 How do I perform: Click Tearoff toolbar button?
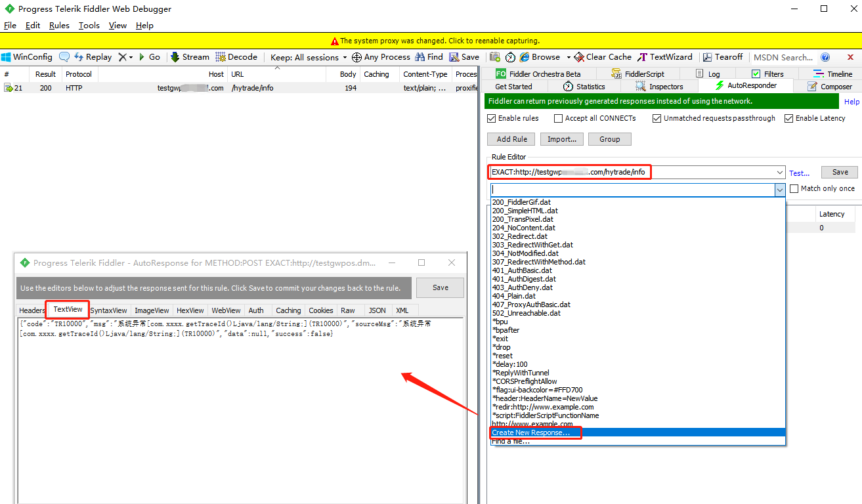pos(723,57)
